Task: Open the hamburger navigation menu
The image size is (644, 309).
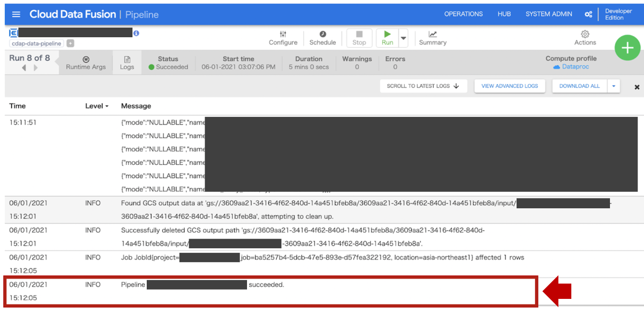Action: pos(16,14)
